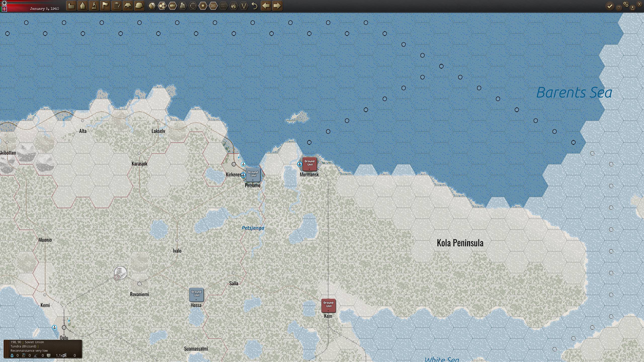Toggle the terrain map mode hexagon

[152, 6]
